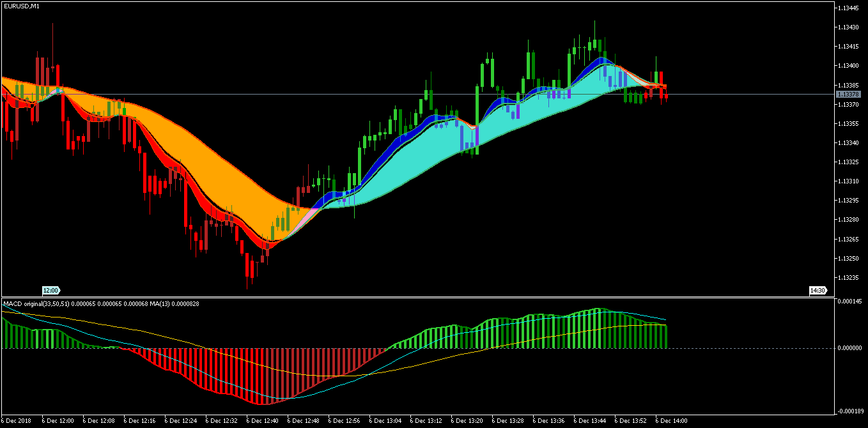Image resolution: width=868 pixels, height=428 pixels.
Task: Click the 12:00 session marker flag
Action: 50,290
